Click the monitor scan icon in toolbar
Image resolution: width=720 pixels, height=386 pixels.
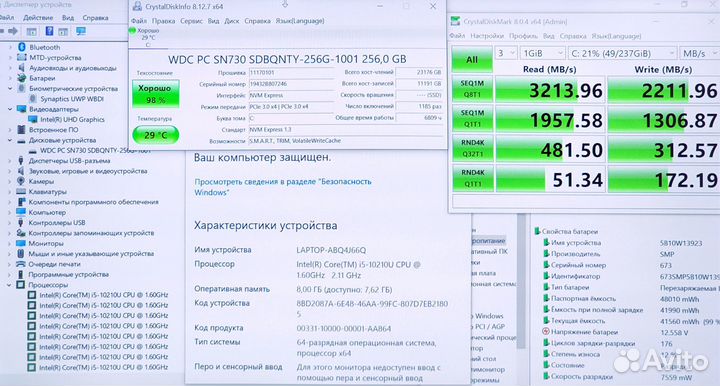[81, 31]
